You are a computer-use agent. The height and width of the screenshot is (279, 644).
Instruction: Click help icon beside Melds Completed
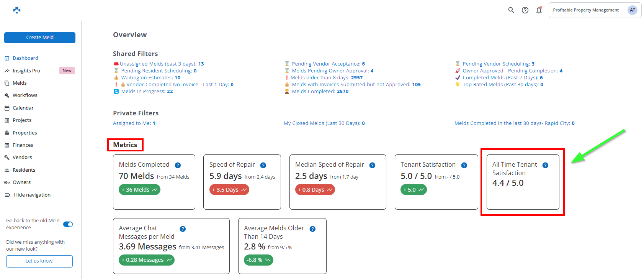pyautogui.click(x=178, y=166)
